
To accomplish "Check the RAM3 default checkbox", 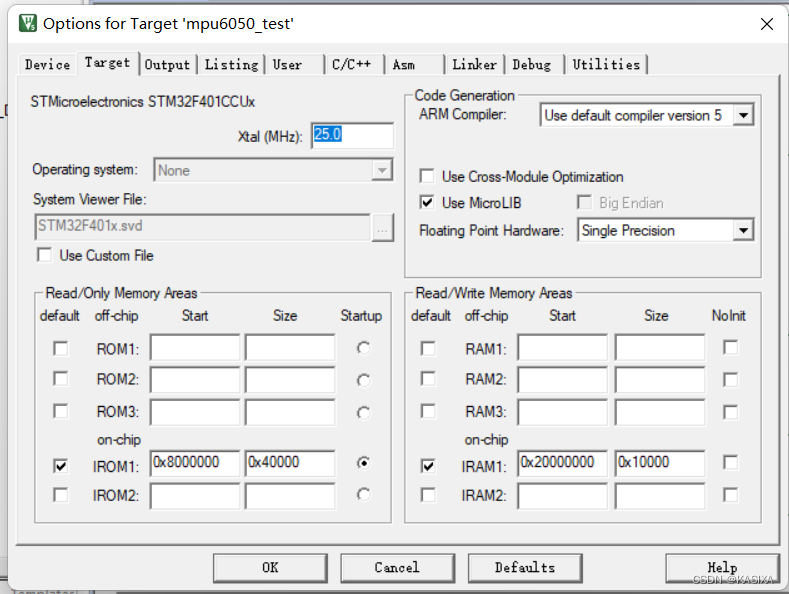I will pyautogui.click(x=428, y=411).
